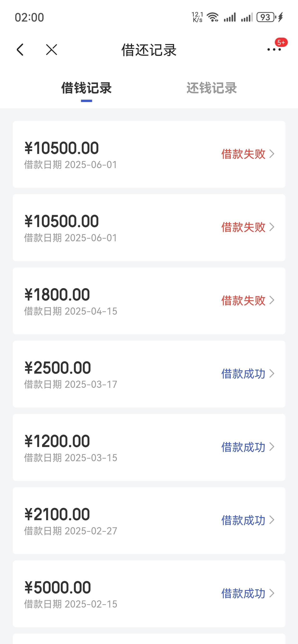The height and width of the screenshot is (644, 298).
Task: Open 借款成功 status dated 2025-03-15
Action: click(243, 447)
